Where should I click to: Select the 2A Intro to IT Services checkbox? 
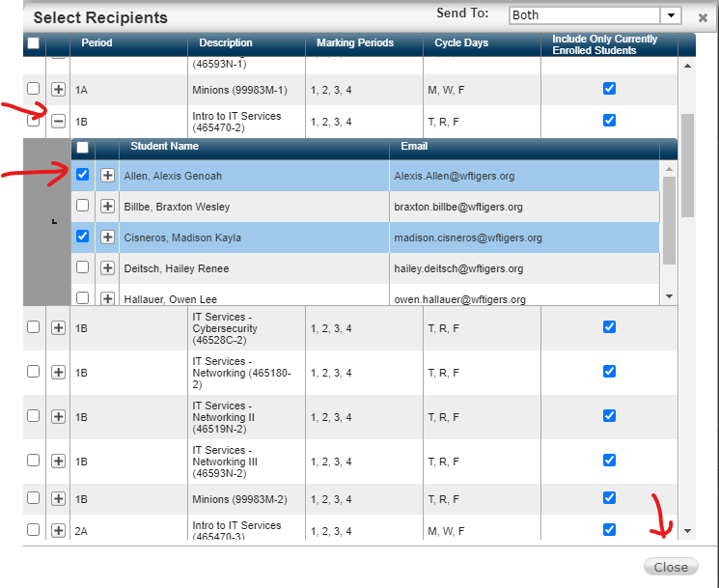[34, 530]
